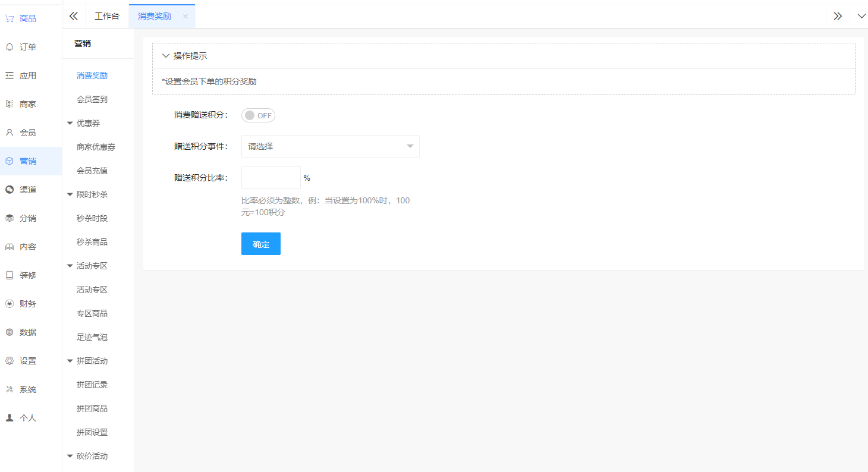Click the blue 确定 button

(261, 244)
